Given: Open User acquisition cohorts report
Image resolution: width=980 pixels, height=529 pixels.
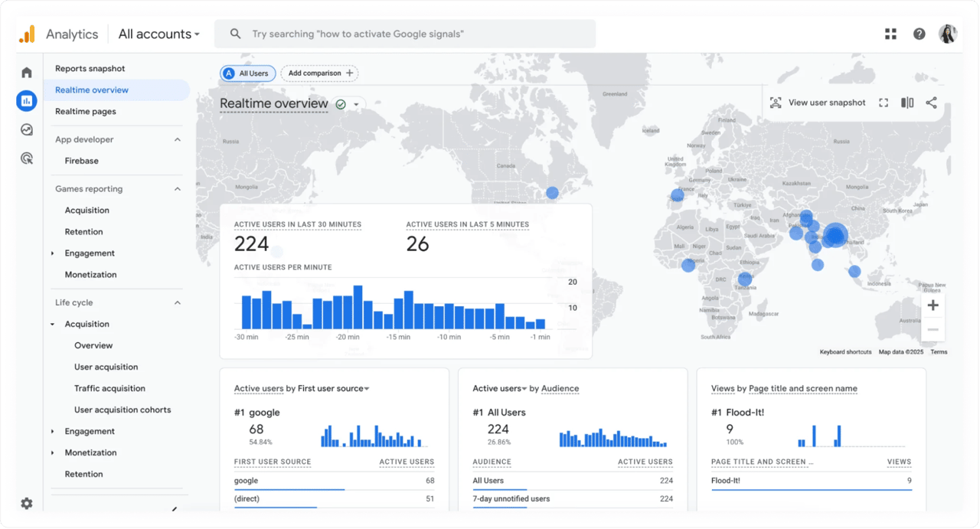Looking at the screenshot, I should (x=122, y=410).
